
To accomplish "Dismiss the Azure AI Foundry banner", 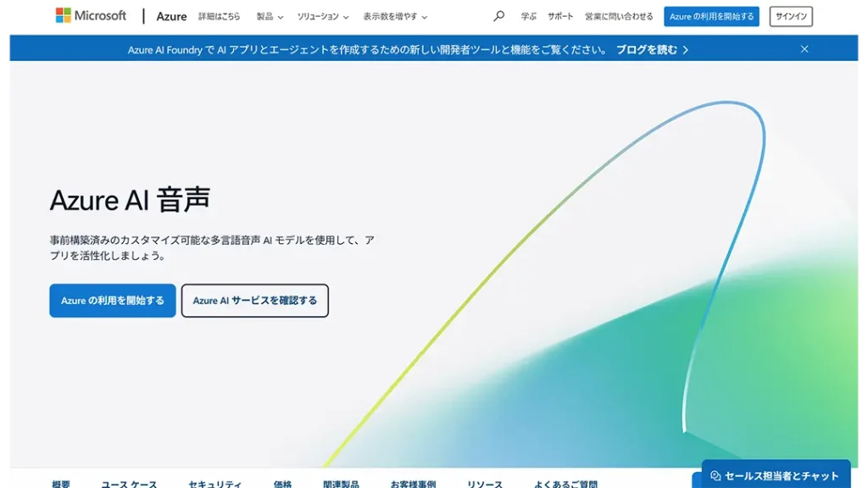I will [x=804, y=49].
